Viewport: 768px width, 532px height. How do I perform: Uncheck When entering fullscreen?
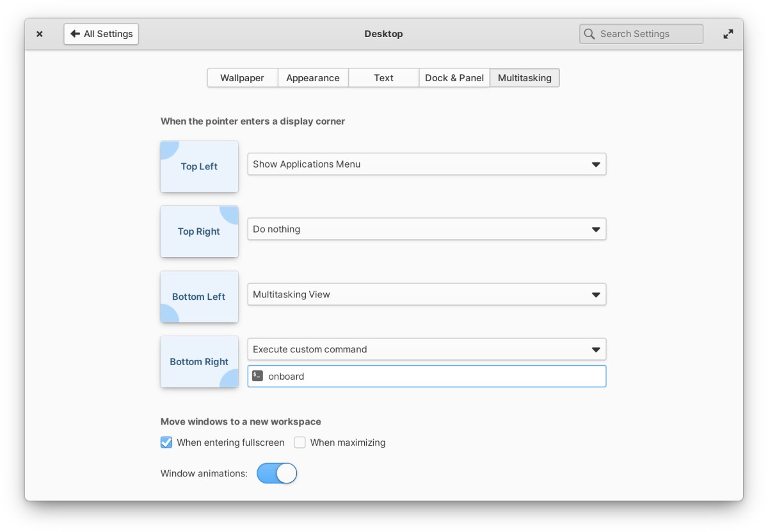[x=166, y=442]
